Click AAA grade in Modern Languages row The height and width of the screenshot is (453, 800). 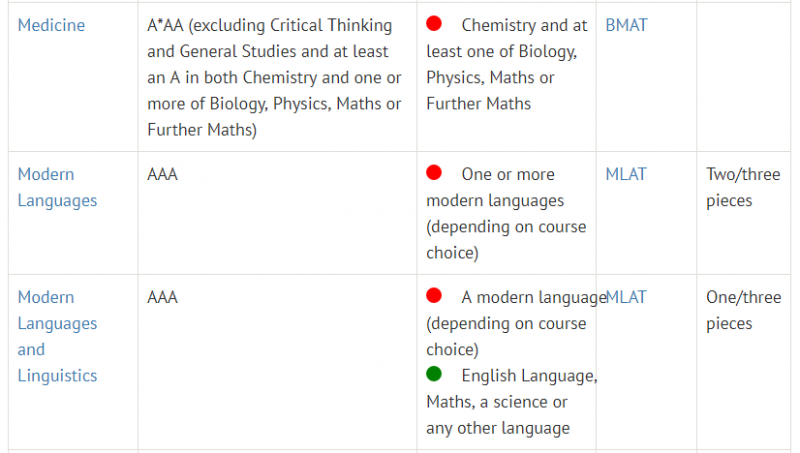pos(162,174)
